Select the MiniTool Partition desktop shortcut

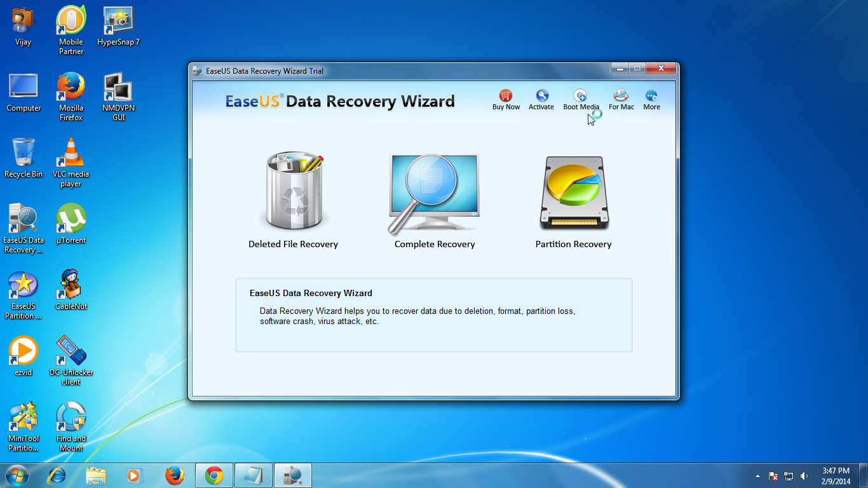click(x=24, y=426)
